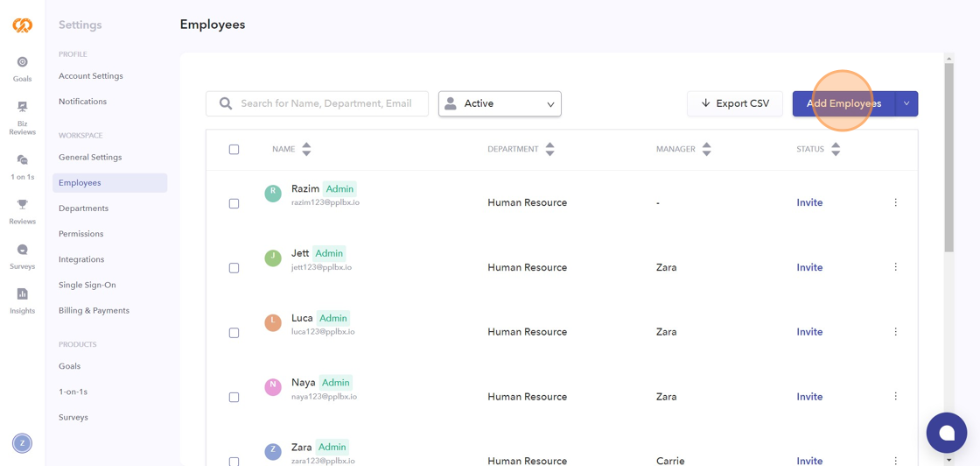Select the checkbox for Jett
This screenshot has width=980, height=466.
coord(234,268)
